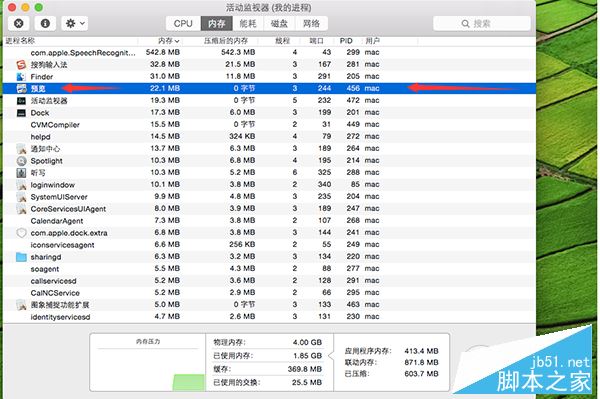600x399 pixels.
Task: Select the SystemUIServer process icon
Action: pyautogui.click(x=21, y=197)
